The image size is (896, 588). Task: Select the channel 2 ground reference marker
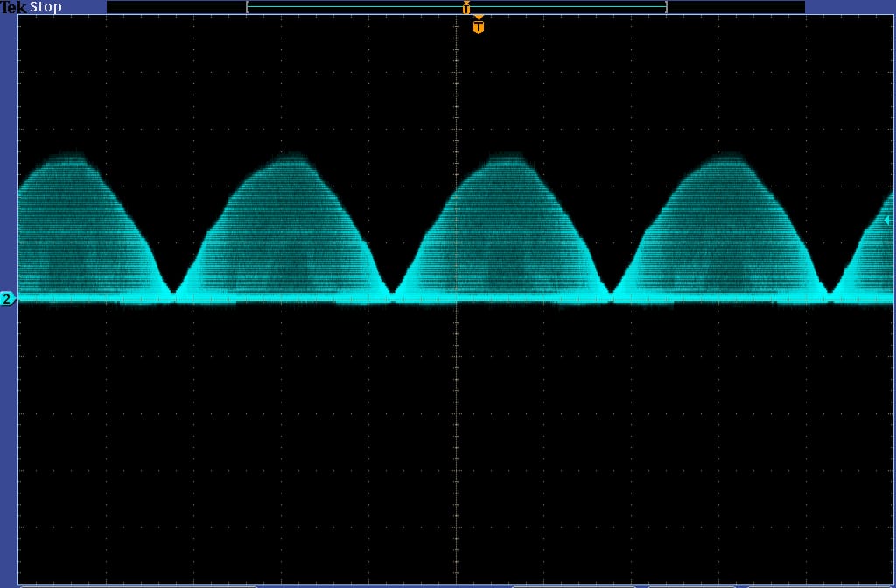point(8,299)
